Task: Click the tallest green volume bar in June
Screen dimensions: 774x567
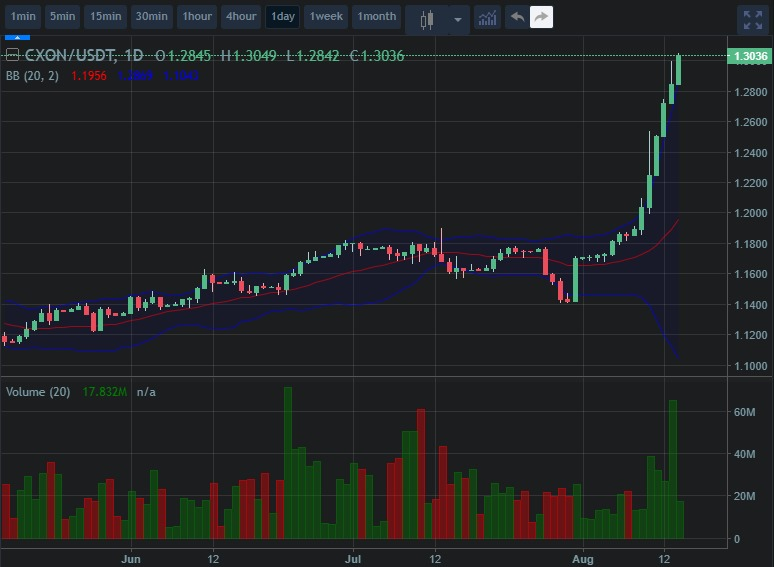Action: 288,462
